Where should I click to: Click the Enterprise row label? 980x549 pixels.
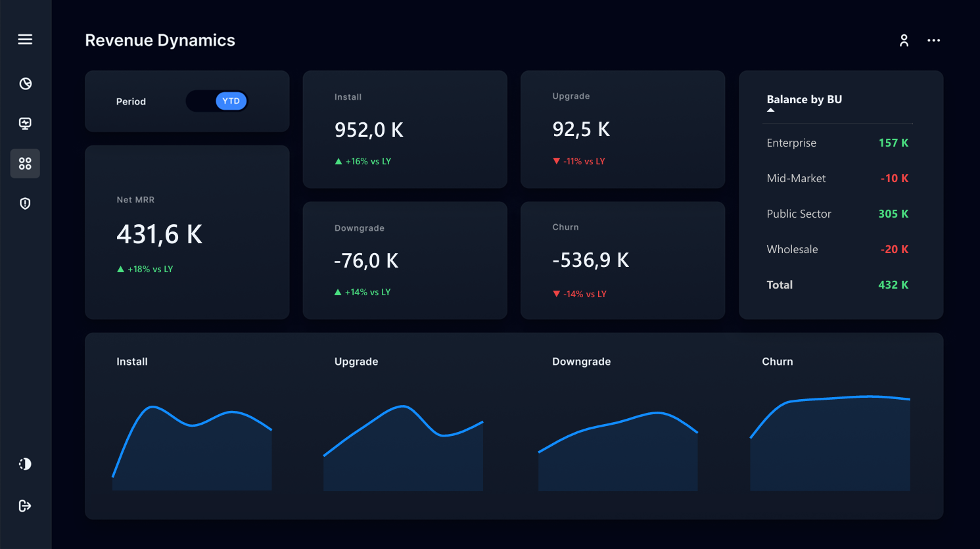click(791, 143)
